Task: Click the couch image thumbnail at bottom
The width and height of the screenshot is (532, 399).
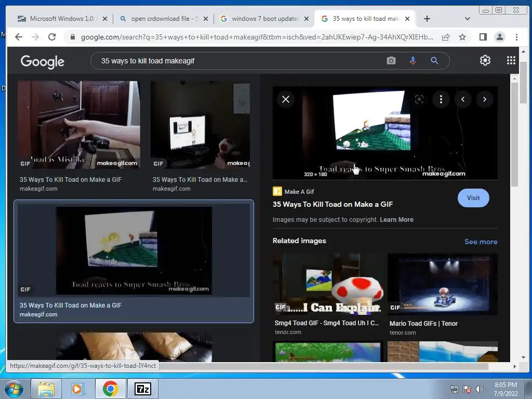Action: tap(134, 347)
